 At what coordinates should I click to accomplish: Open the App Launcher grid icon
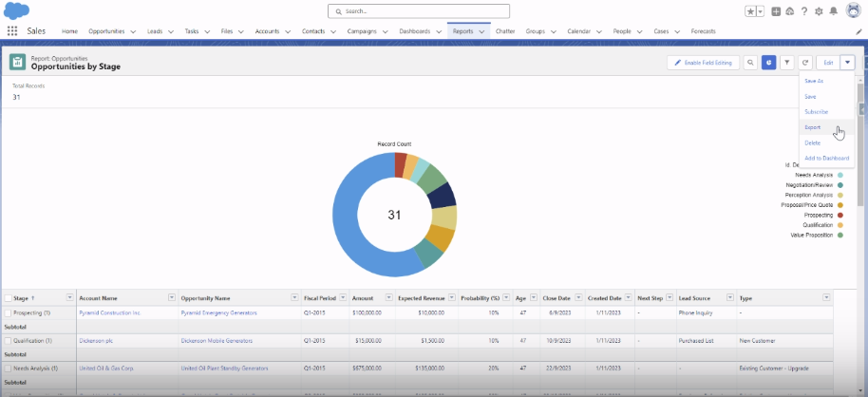click(12, 31)
